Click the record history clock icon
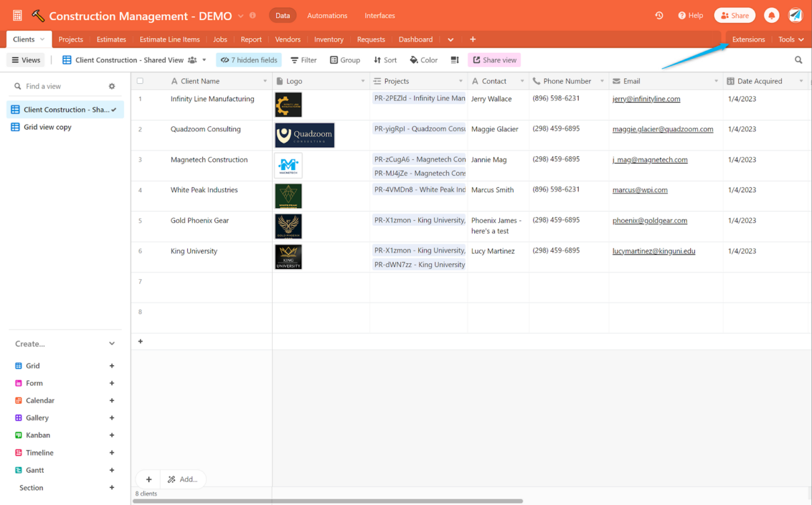 [659, 15]
